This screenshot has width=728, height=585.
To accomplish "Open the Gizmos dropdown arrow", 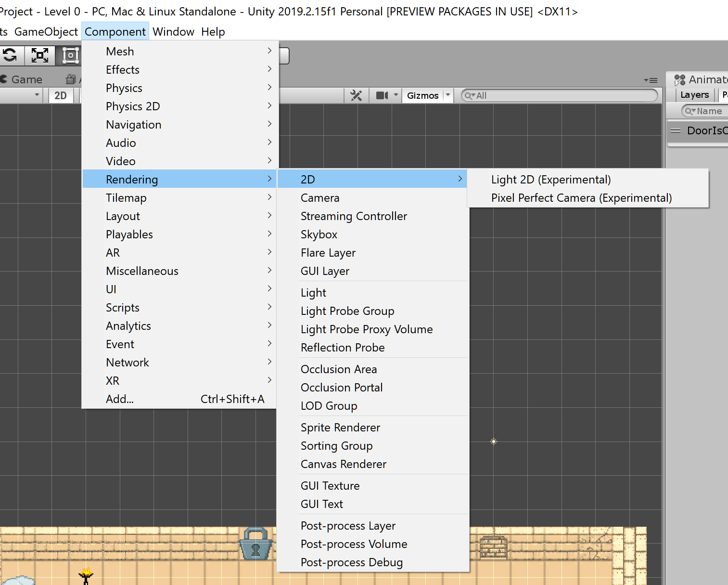I will (448, 95).
